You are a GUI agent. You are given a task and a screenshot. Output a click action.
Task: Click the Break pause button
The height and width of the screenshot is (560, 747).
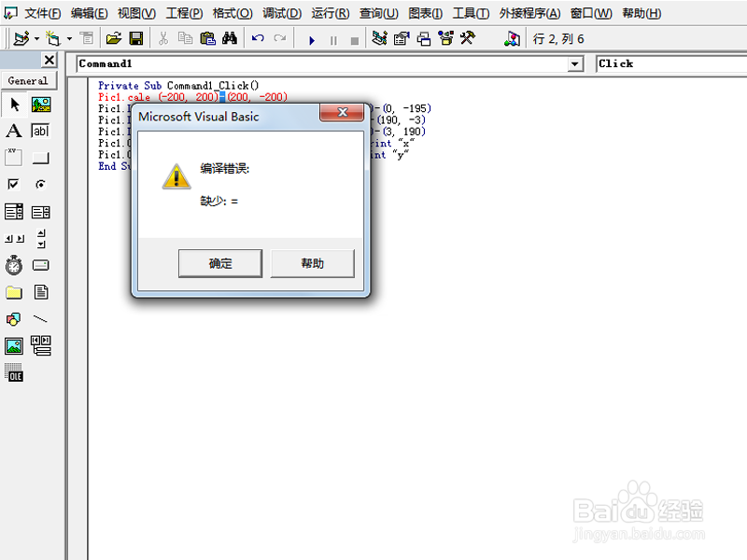click(333, 40)
